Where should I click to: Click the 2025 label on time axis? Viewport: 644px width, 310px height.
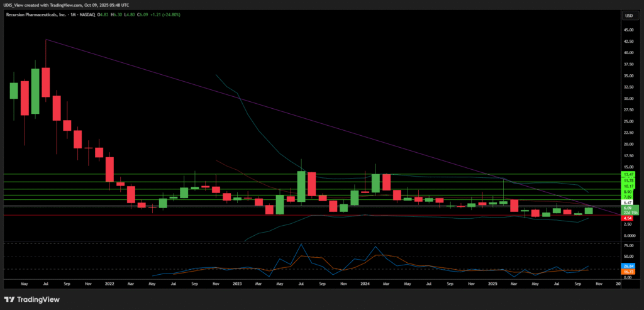[493, 284]
